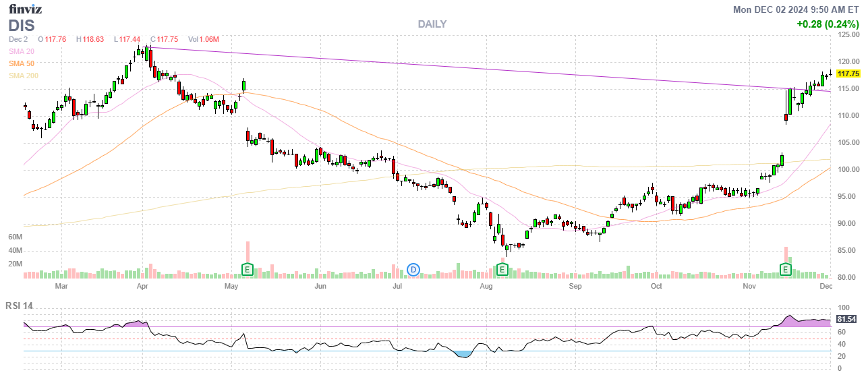Click the earnings E marker in August
Screen dimensions: 868x379
click(502, 270)
